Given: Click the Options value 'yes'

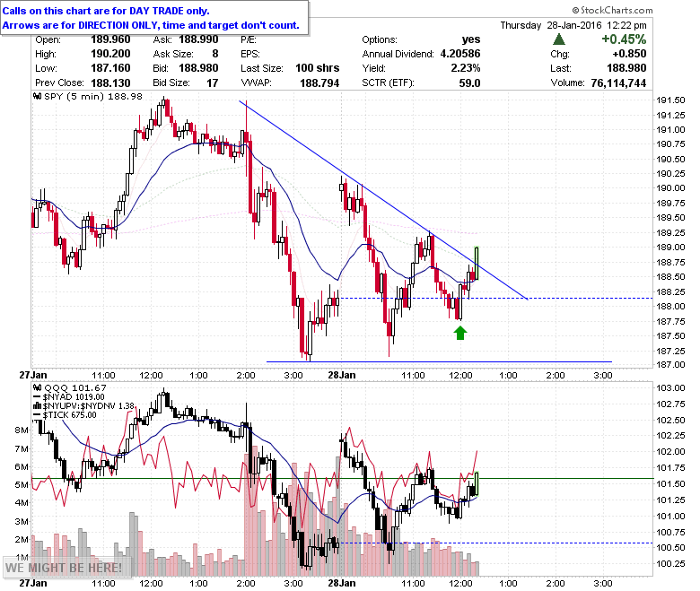Looking at the screenshot, I should tap(471, 39).
